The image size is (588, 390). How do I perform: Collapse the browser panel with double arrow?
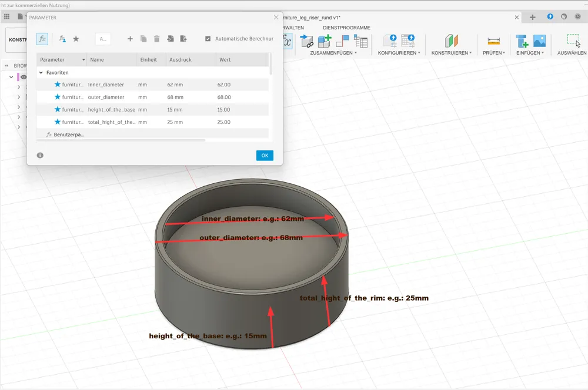pos(6,66)
